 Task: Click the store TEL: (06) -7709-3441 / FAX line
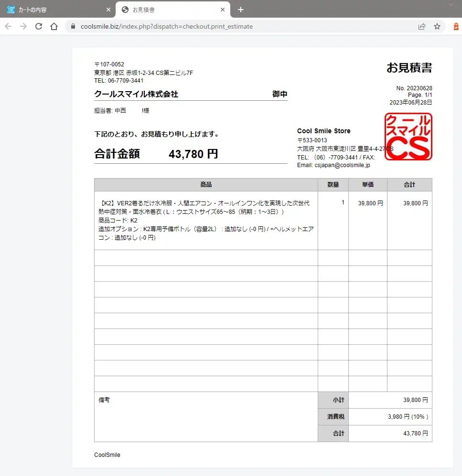pos(336,157)
